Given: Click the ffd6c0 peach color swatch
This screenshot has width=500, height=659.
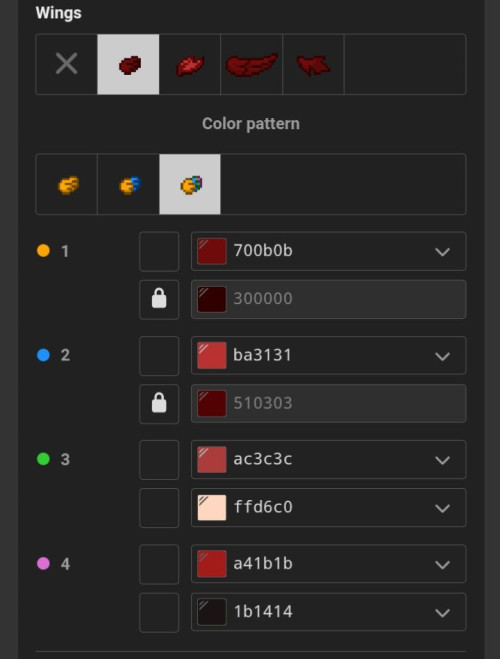Looking at the screenshot, I should (x=212, y=508).
